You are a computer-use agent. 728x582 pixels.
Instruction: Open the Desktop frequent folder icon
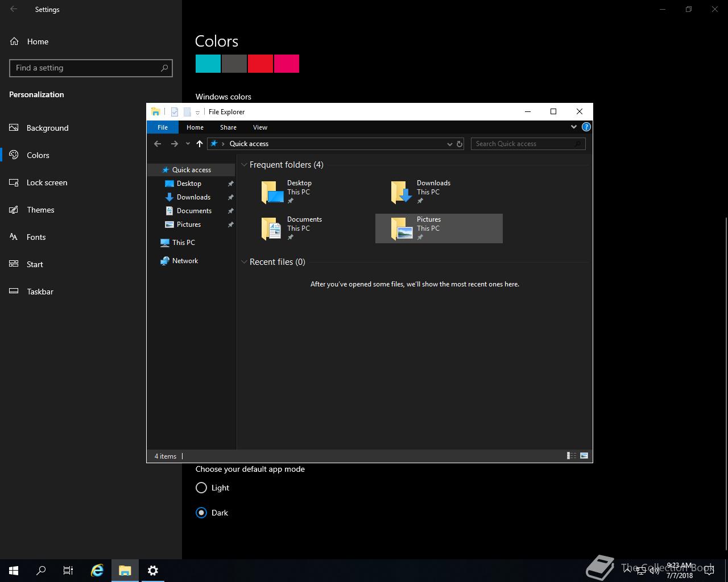[272, 192]
